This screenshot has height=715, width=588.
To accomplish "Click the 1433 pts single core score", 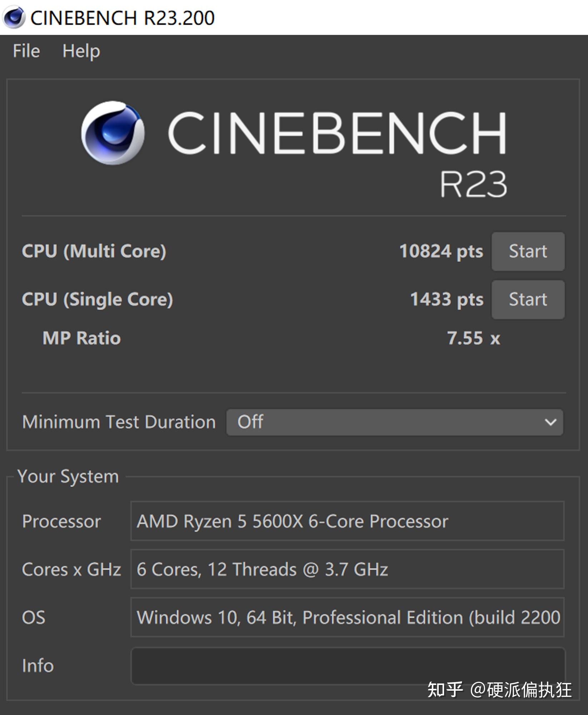I will (447, 300).
